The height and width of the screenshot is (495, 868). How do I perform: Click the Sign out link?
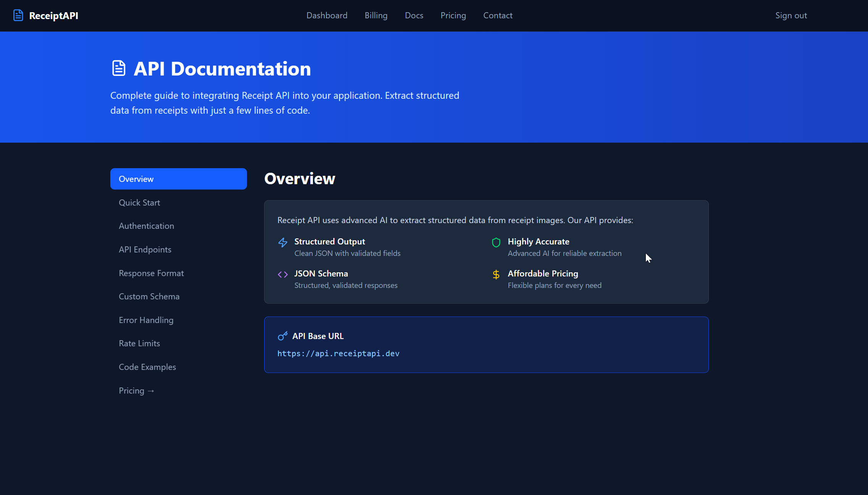pyautogui.click(x=791, y=15)
